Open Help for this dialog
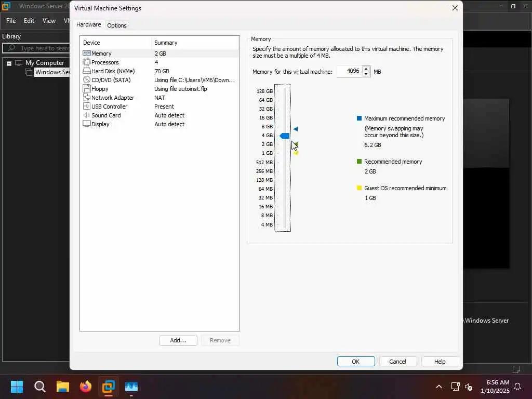This screenshot has height=399, width=532. [x=440, y=362]
